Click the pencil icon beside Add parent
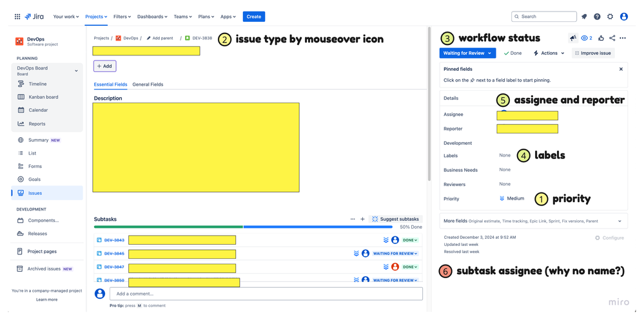 [x=149, y=38]
